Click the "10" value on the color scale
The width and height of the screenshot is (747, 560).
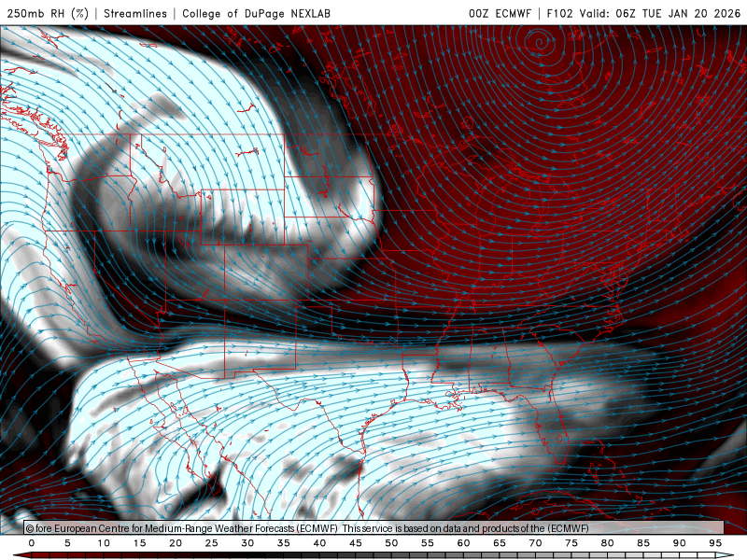point(104,543)
